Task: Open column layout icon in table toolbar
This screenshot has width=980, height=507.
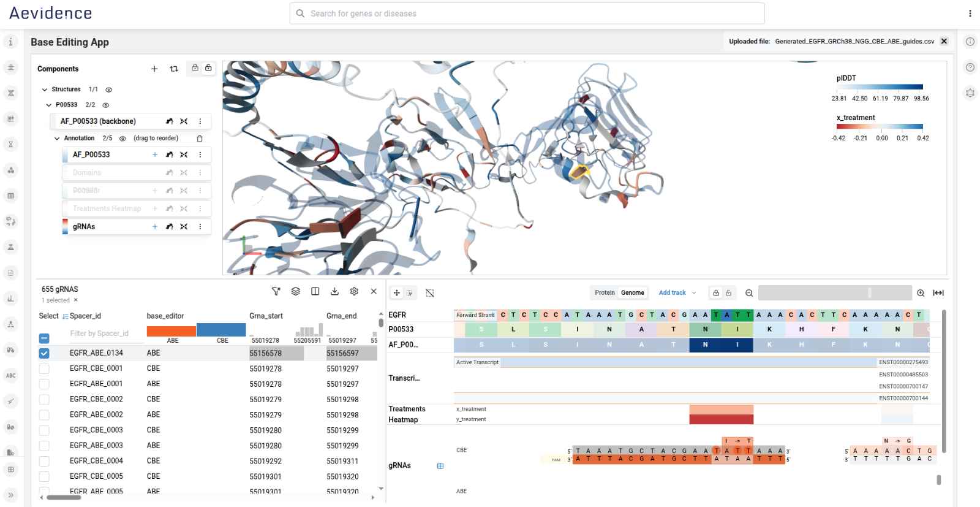Action: click(315, 292)
